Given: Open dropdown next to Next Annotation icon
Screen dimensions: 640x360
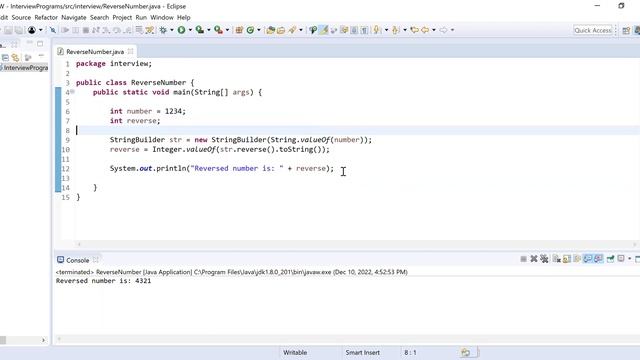Looking at the screenshot, I should click(x=386, y=30).
